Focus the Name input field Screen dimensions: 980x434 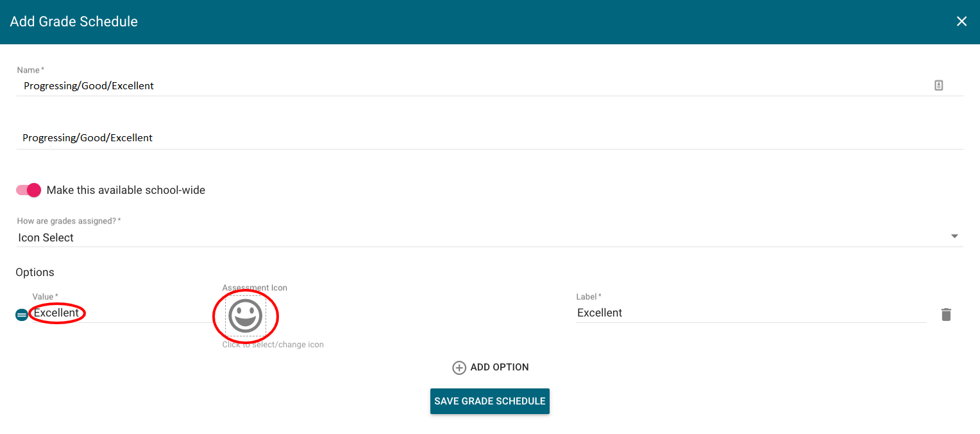[x=449, y=85]
